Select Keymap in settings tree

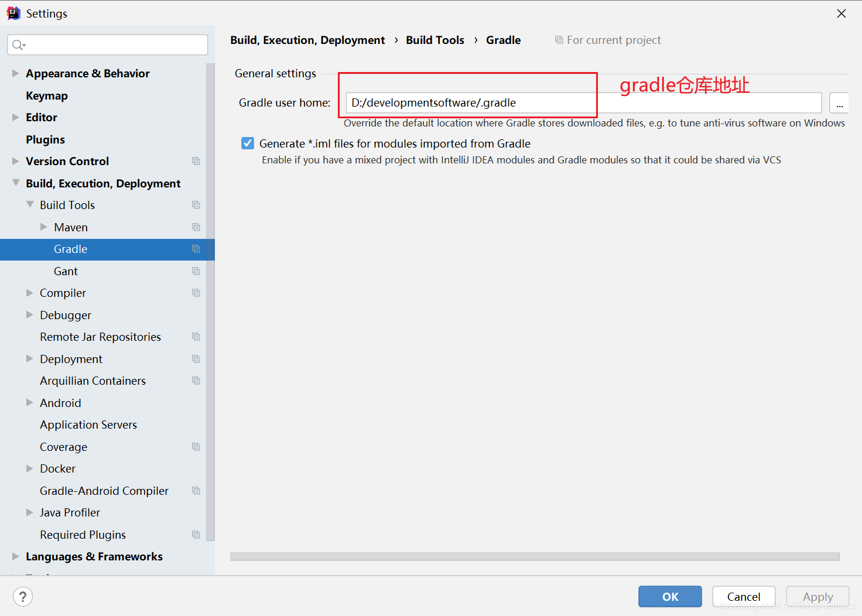(47, 95)
